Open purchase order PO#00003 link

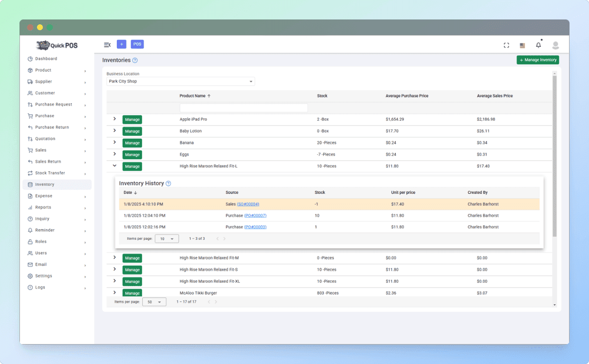click(255, 227)
